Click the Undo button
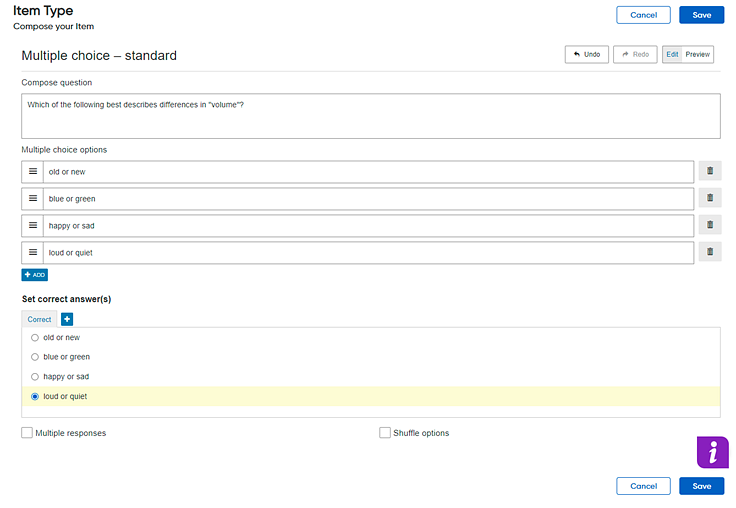 pyautogui.click(x=587, y=54)
